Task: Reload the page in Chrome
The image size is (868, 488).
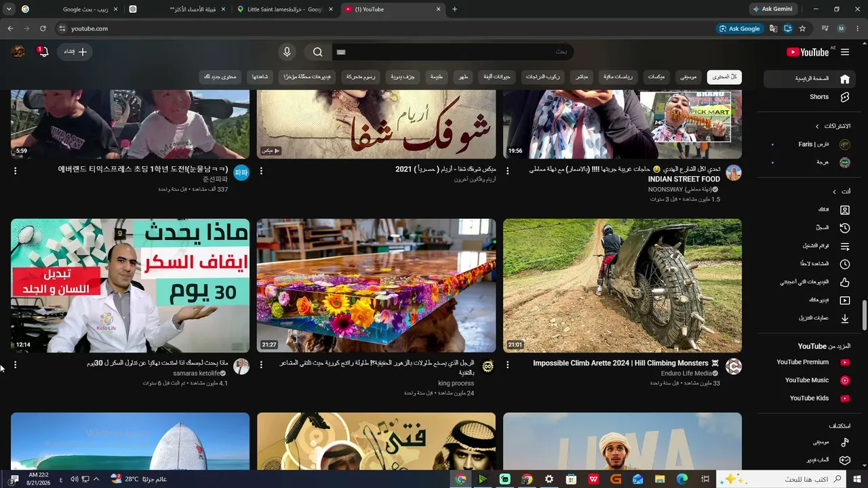Action: 43,28
